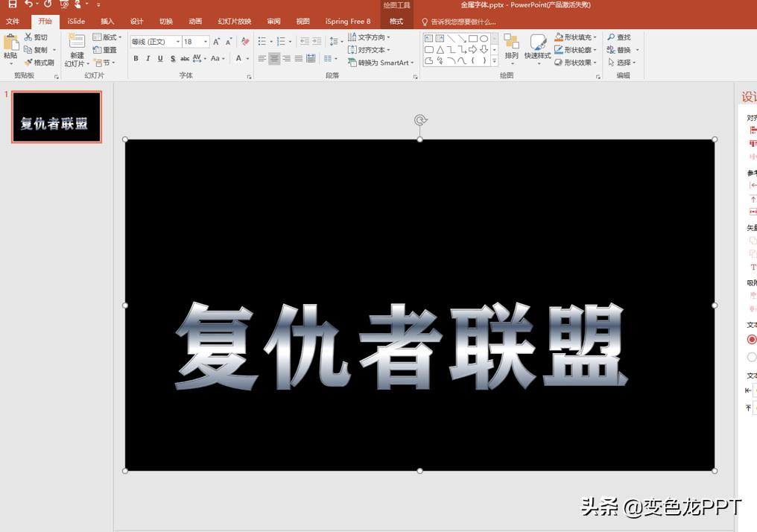The width and height of the screenshot is (757, 532).
Task: Open the iSpring Free 8 tab
Action: [x=347, y=21]
